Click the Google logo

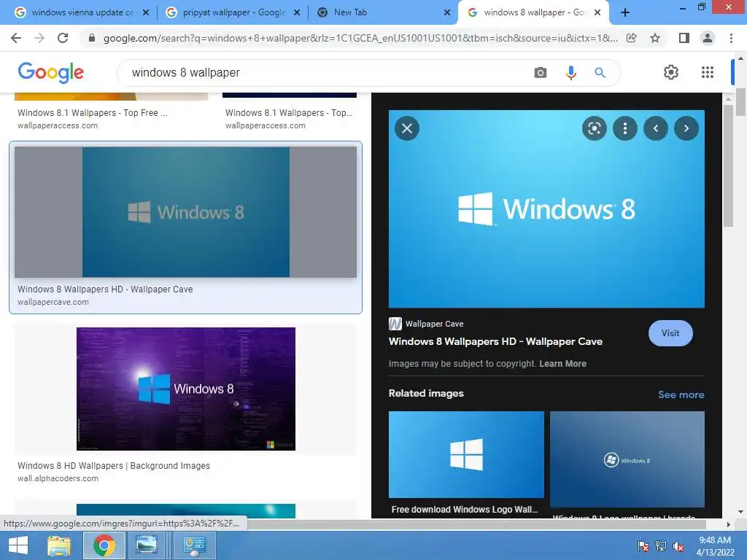[51, 73]
